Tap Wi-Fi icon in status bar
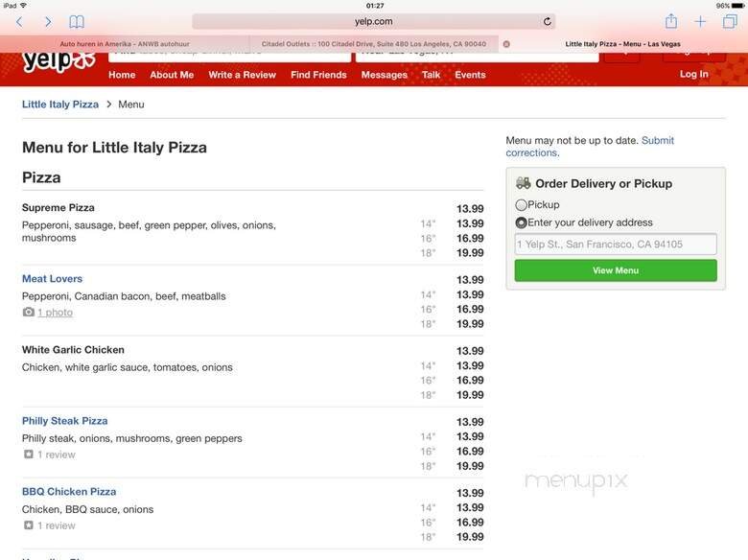748x560 pixels. (23, 6)
